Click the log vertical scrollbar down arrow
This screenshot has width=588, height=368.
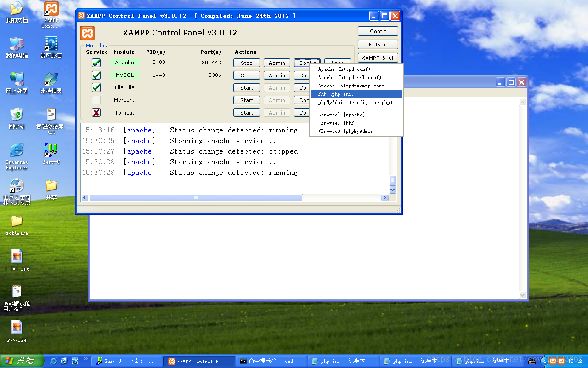[x=393, y=190]
